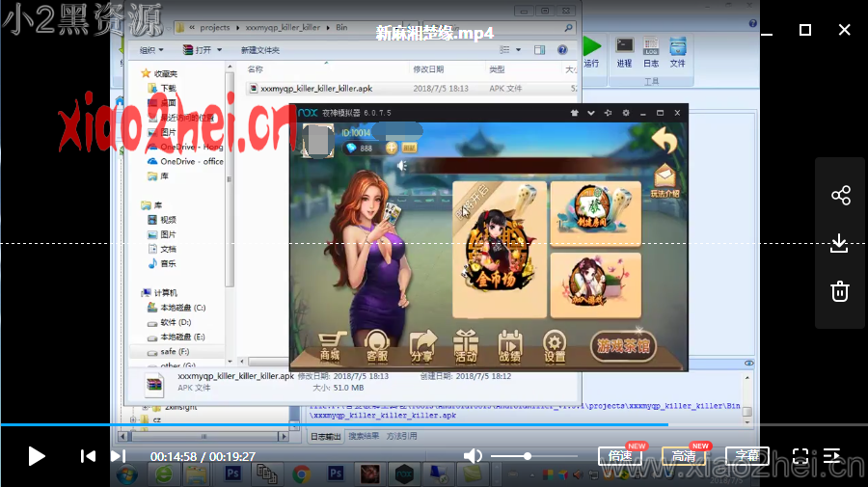Click the 分享 share icon in game
868x487 pixels.
421,347
